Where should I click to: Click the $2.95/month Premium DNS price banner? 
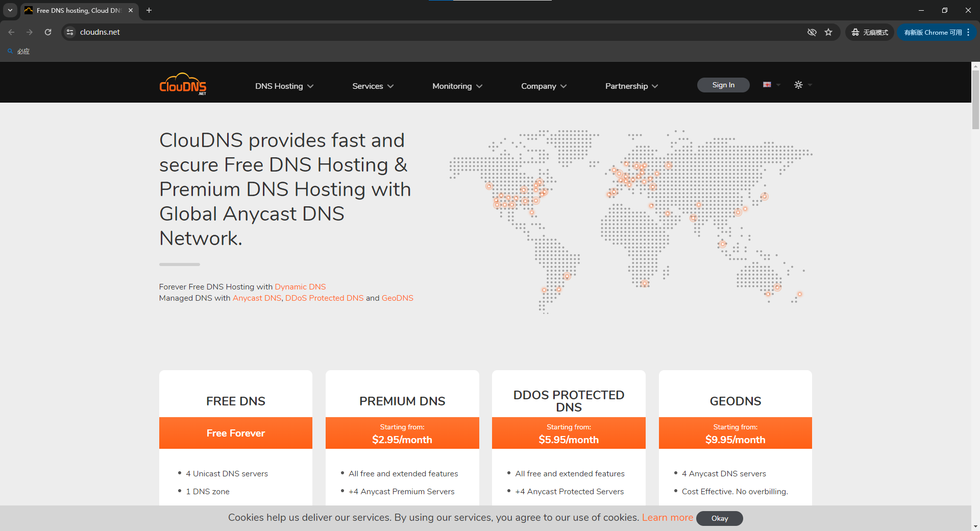pos(402,433)
